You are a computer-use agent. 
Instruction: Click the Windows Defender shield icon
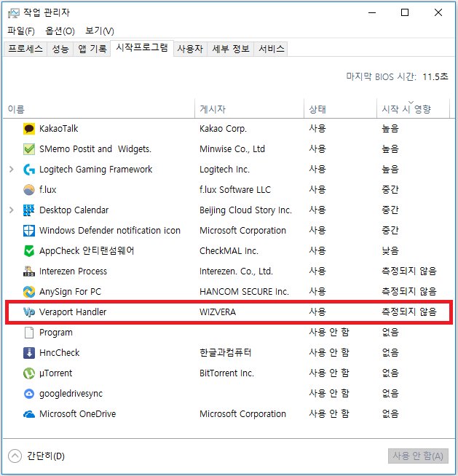(x=29, y=231)
